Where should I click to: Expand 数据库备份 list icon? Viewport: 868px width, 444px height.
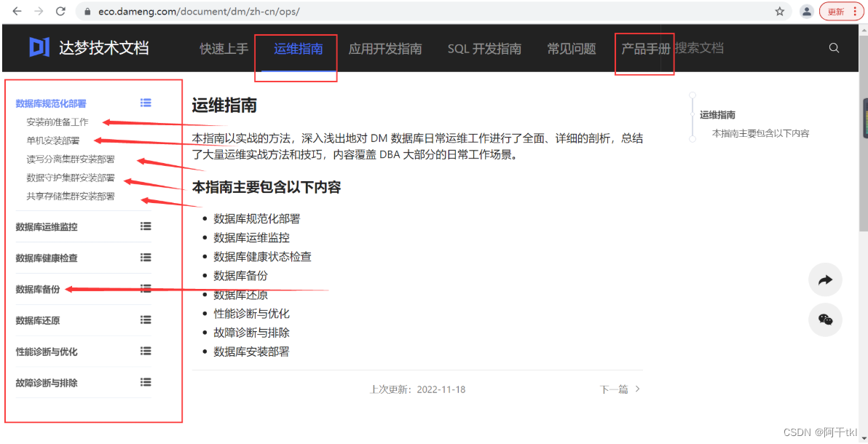[146, 288]
